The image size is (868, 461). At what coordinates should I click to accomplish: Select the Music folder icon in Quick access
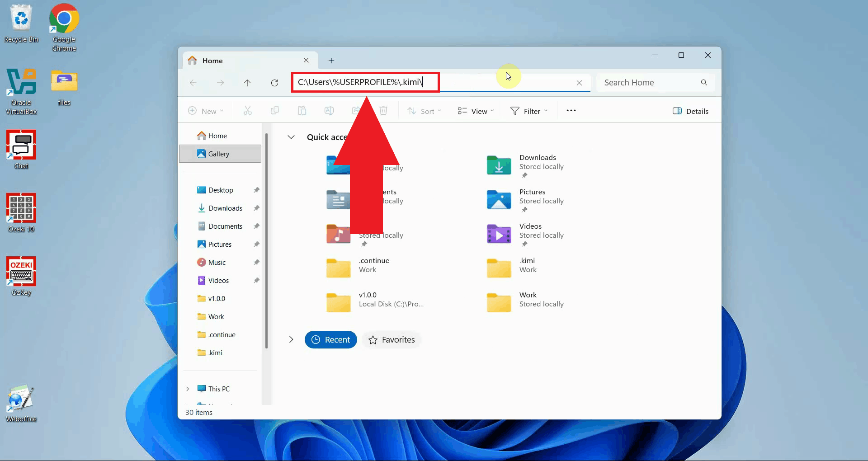click(338, 234)
